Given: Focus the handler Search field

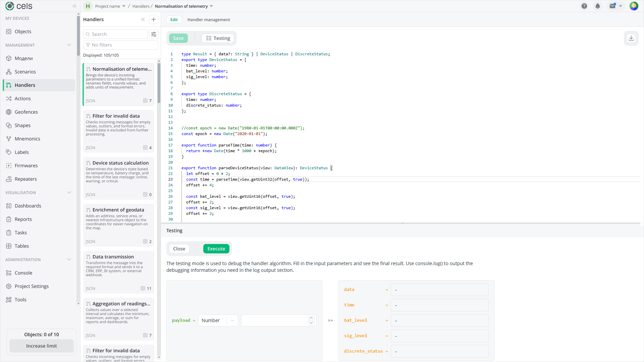Looking at the screenshot, I should coord(115,34).
